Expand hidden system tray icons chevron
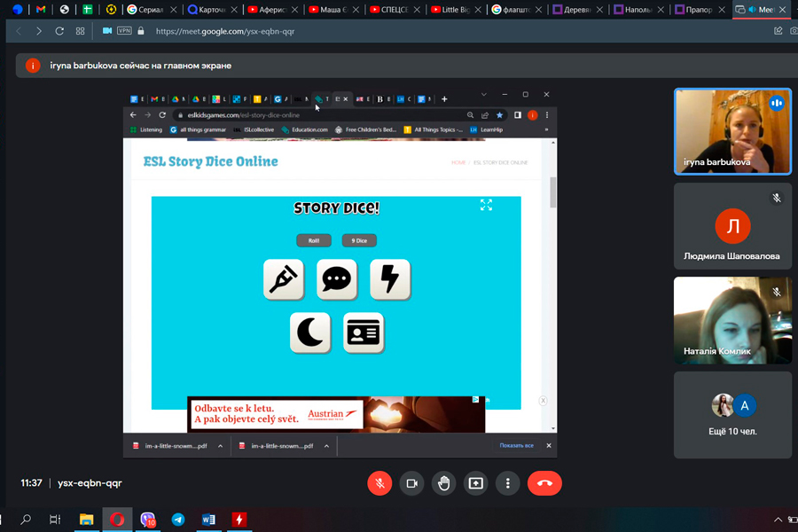The width and height of the screenshot is (798, 532). (778, 520)
